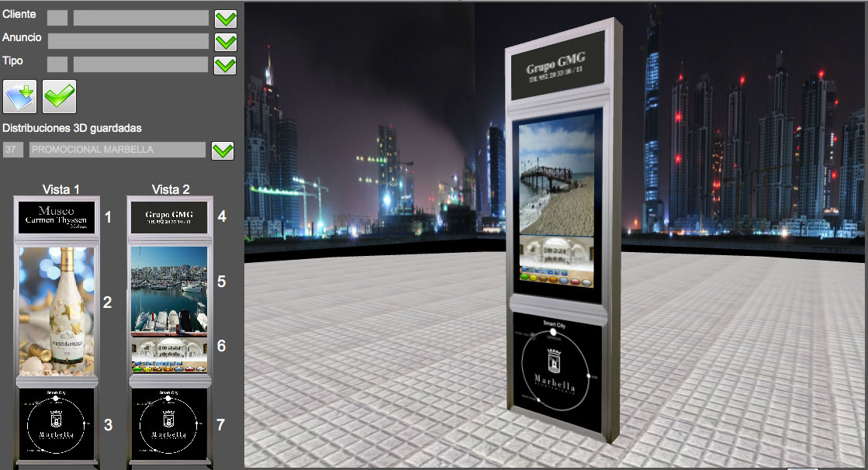Click the green check beside Cliente

[226, 19]
